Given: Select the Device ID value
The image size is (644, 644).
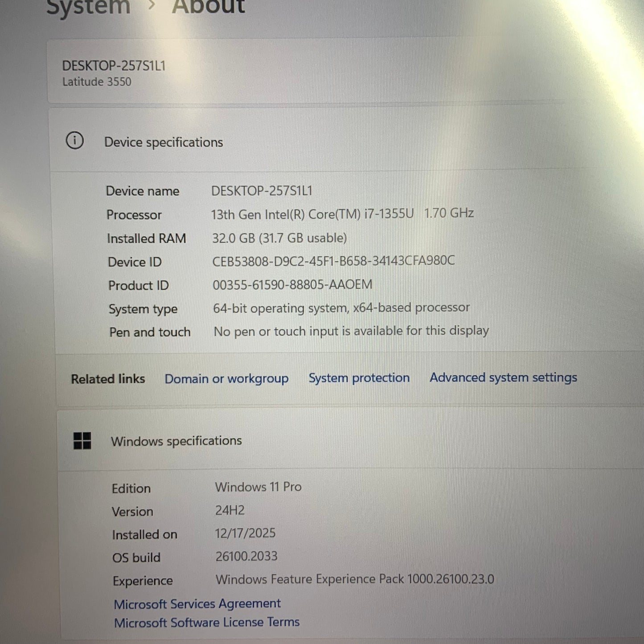Looking at the screenshot, I should pos(333,261).
